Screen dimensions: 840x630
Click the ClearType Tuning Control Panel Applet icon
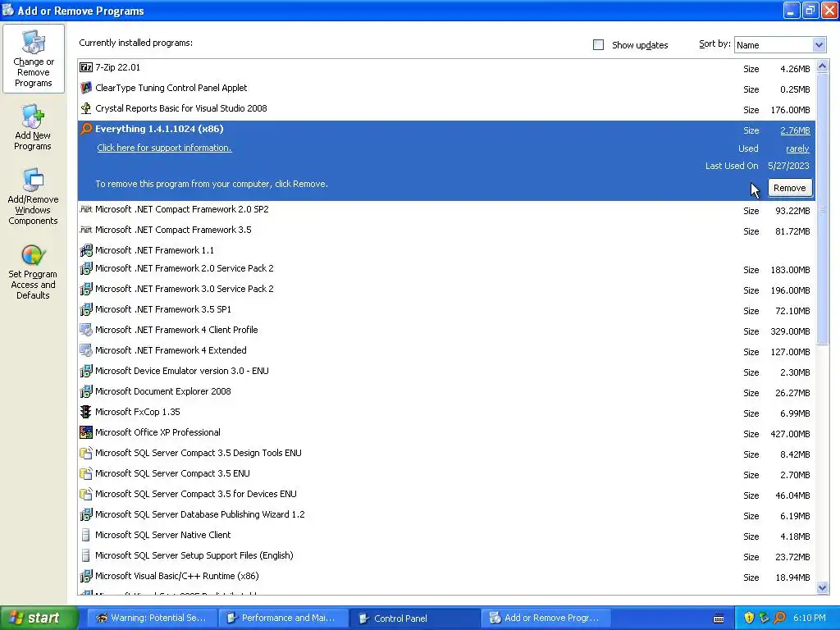(85, 88)
